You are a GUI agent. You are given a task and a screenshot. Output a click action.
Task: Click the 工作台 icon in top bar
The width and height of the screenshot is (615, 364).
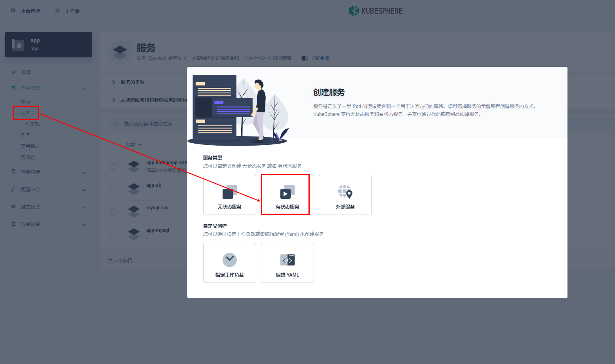(57, 10)
